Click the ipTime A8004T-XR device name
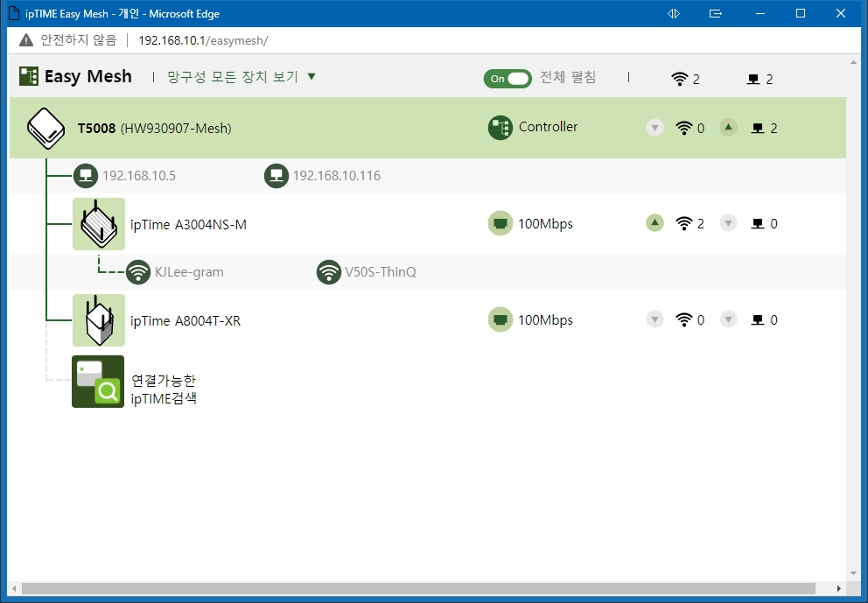Screen dimensions: 868x603 point(185,320)
